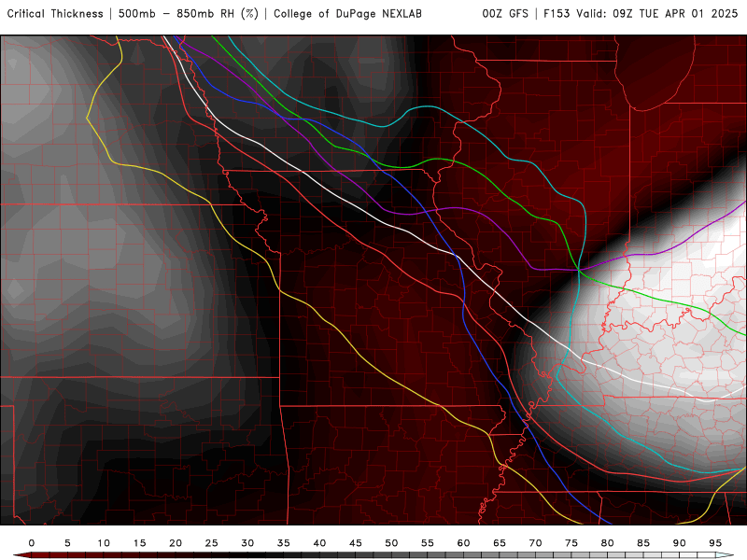
Task: Click the colorbar label "60"
Action: tap(463, 543)
